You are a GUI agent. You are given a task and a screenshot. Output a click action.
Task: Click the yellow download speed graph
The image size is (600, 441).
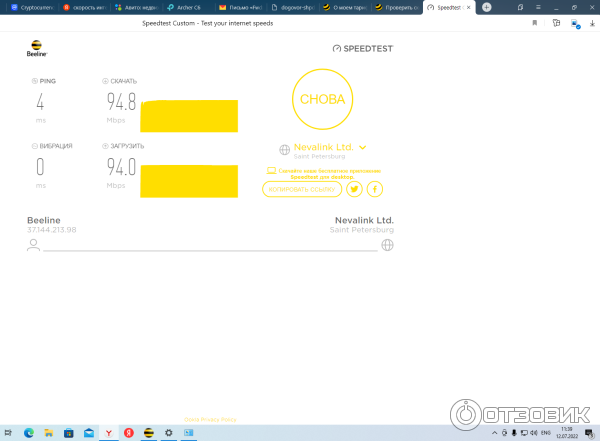click(188, 116)
